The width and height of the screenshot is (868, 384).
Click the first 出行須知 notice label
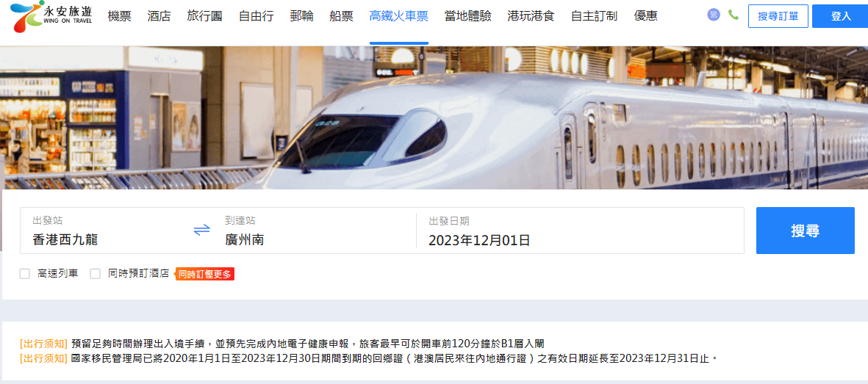[44, 344]
